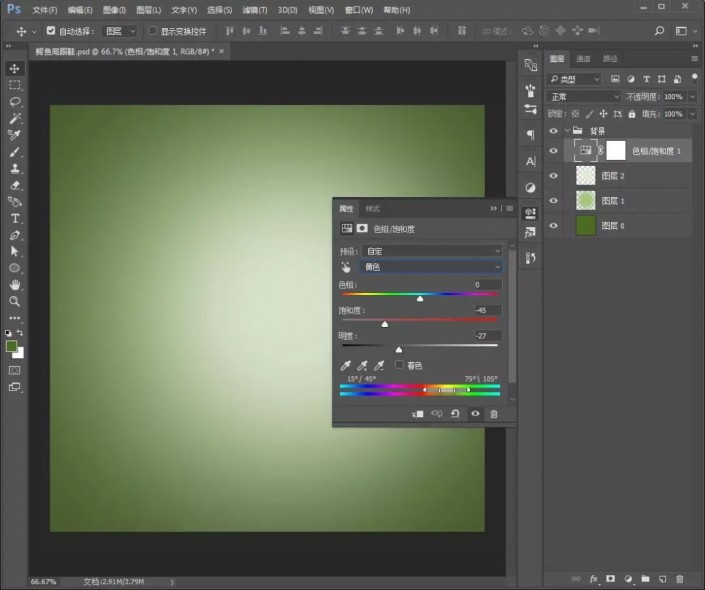Change screen mode icon
Viewport: 705px width, 590px height.
click(14, 387)
